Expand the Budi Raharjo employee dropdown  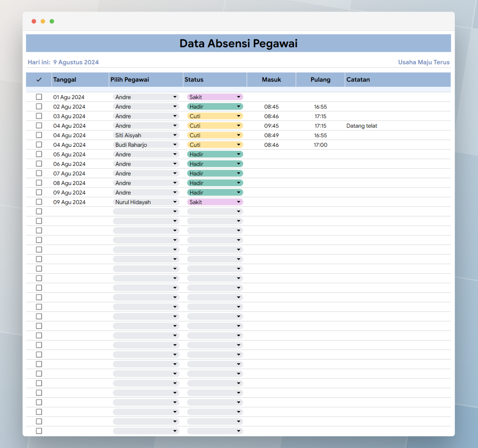146,145
